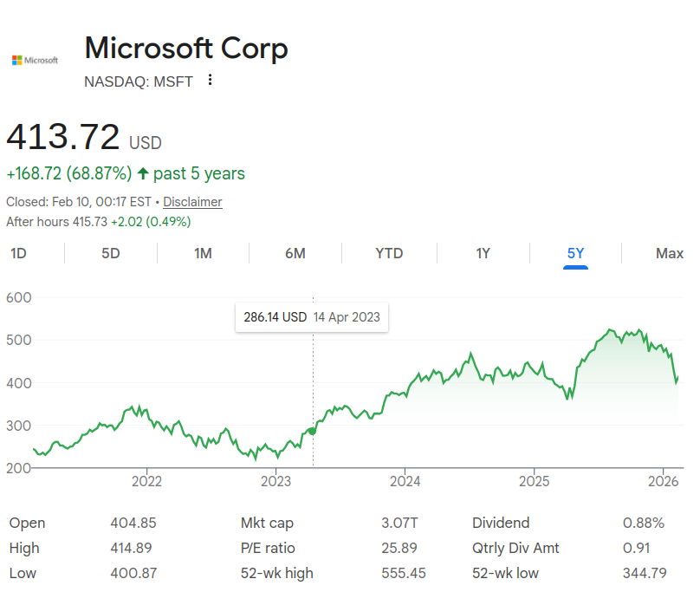Show the 1M price chart
Screen dimensions: 700x605
click(x=203, y=253)
